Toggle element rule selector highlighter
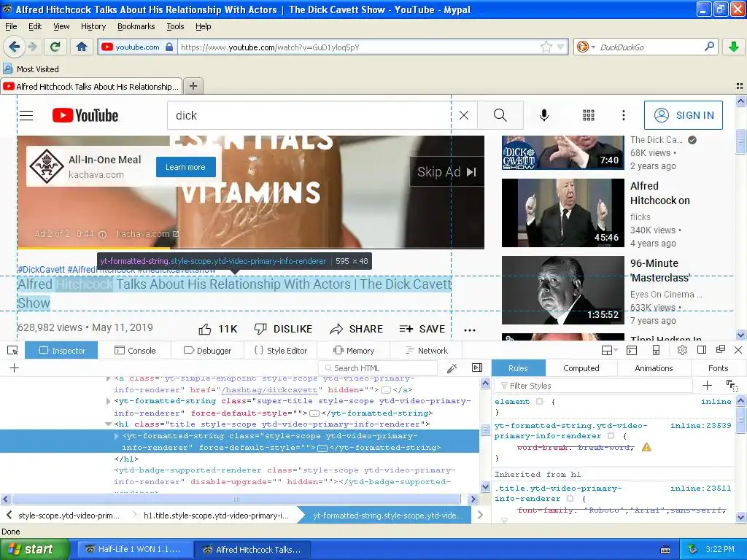 click(539, 402)
